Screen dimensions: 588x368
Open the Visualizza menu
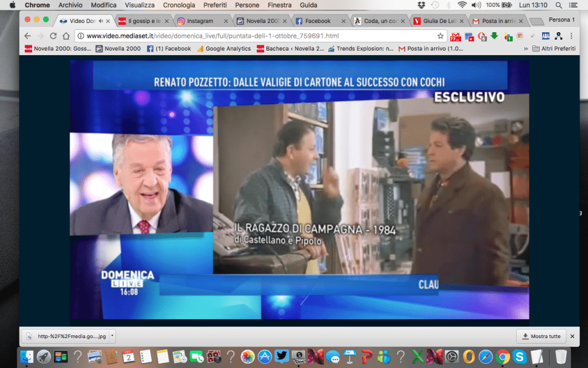pyautogui.click(x=140, y=5)
